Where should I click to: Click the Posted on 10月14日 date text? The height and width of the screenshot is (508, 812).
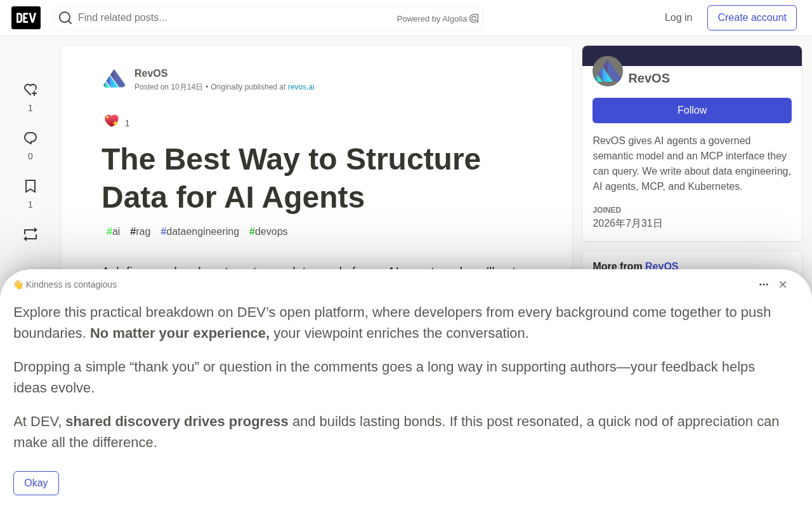(x=169, y=87)
